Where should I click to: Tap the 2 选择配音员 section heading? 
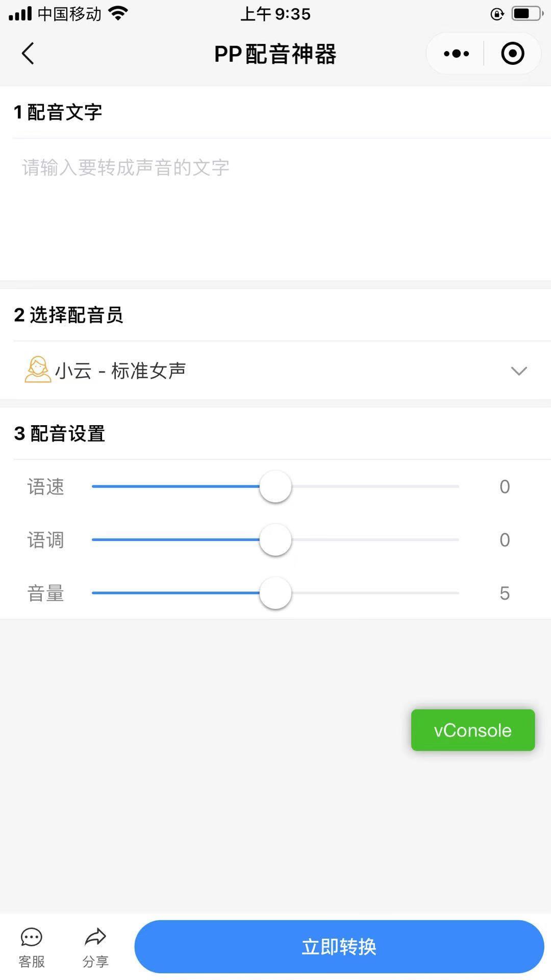(x=69, y=315)
